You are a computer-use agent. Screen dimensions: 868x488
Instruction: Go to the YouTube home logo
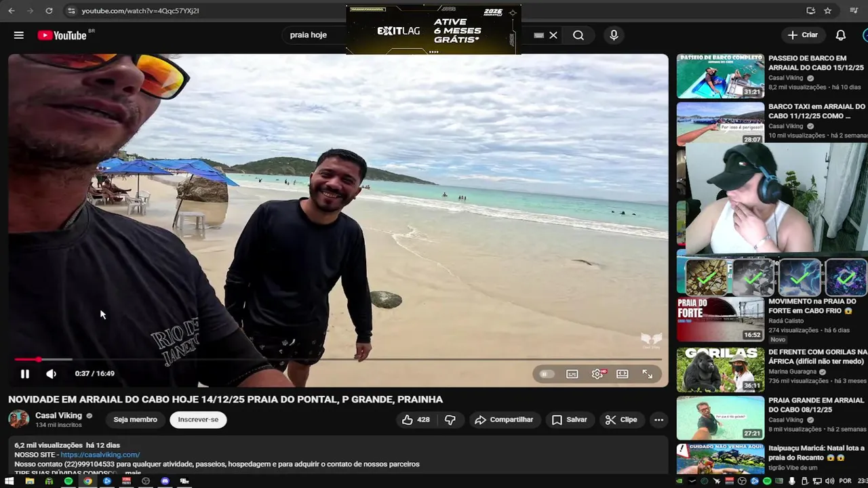[62, 35]
